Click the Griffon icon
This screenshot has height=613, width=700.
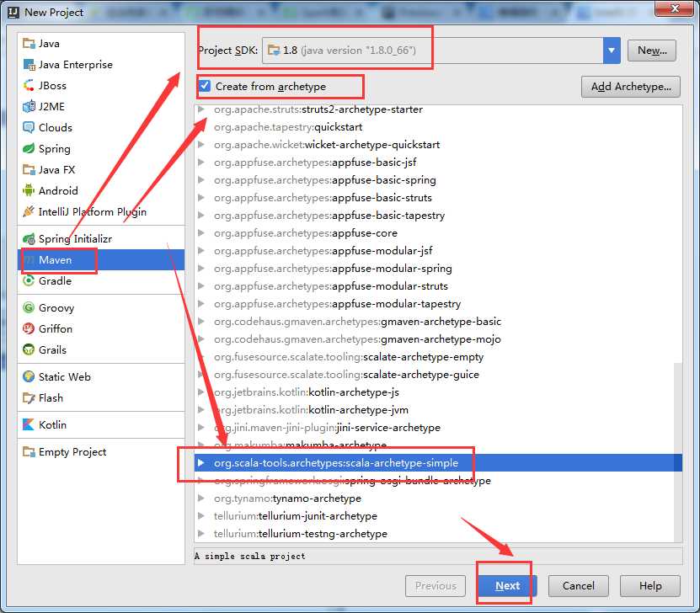click(29, 328)
